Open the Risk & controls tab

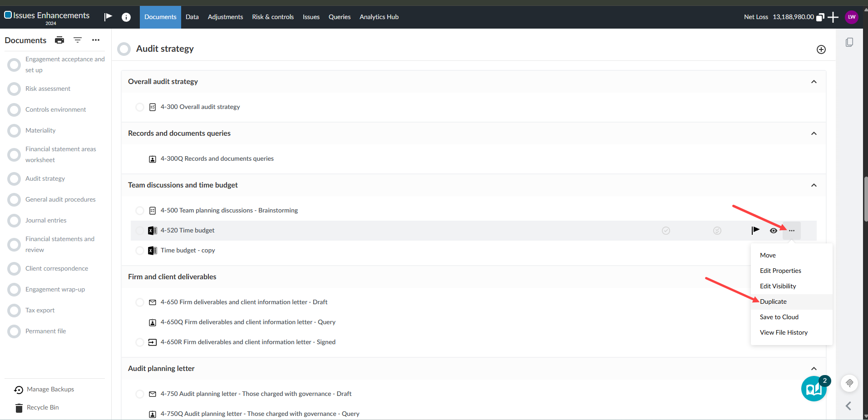273,17
